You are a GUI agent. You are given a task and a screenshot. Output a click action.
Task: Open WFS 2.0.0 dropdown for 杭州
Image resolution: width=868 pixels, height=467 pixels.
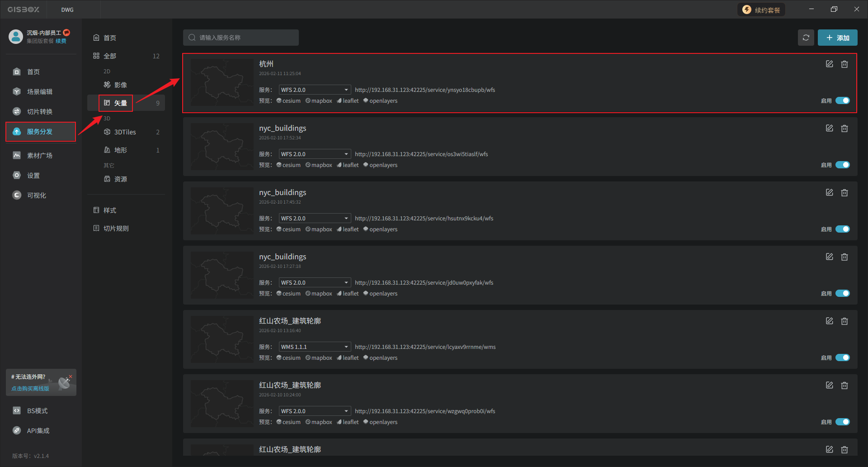pos(315,90)
